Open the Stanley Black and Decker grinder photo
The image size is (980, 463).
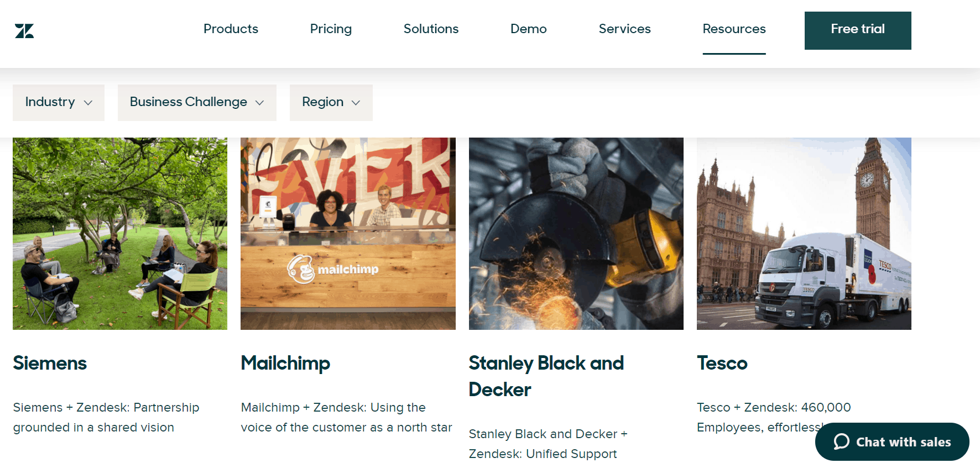click(x=576, y=234)
